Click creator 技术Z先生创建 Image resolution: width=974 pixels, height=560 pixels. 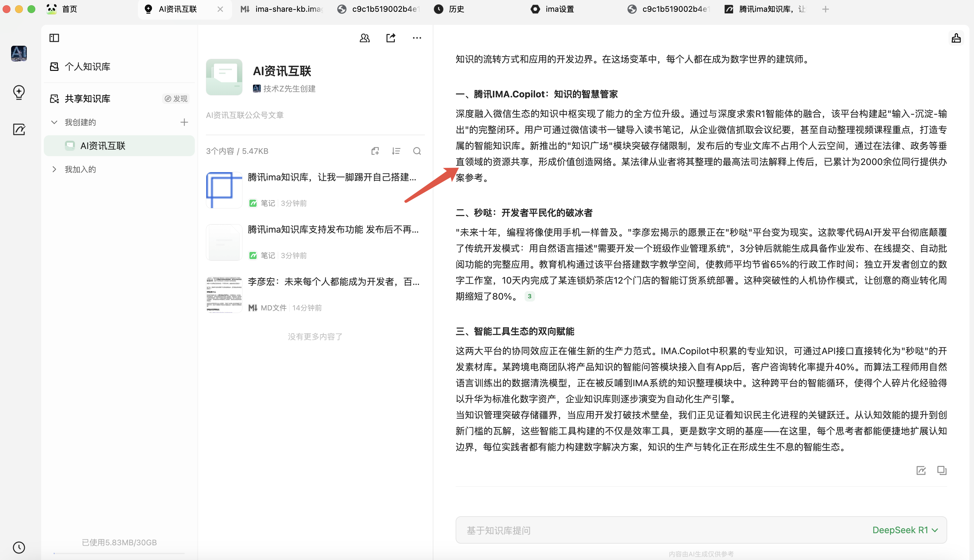[284, 89]
